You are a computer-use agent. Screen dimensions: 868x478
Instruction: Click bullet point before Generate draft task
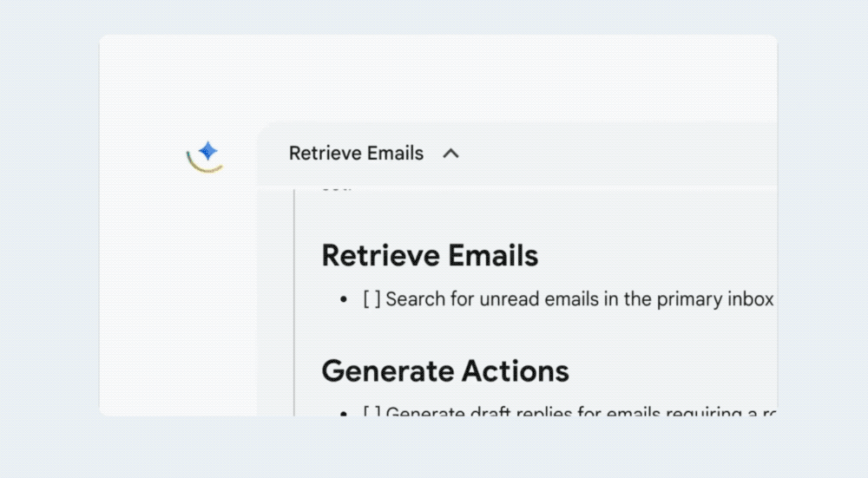click(x=345, y=412)
